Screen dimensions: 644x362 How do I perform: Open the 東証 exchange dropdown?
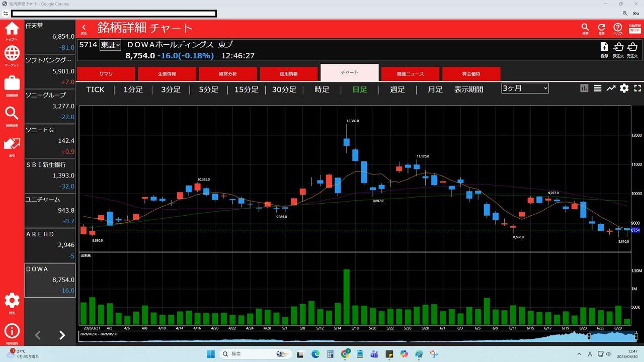[110, 45]
